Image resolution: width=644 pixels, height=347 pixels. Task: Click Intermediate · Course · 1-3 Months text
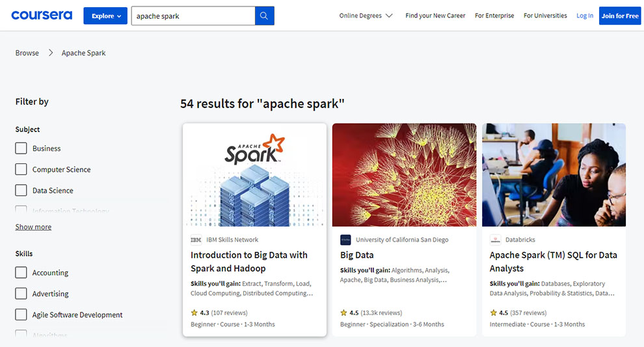point(537,324)
